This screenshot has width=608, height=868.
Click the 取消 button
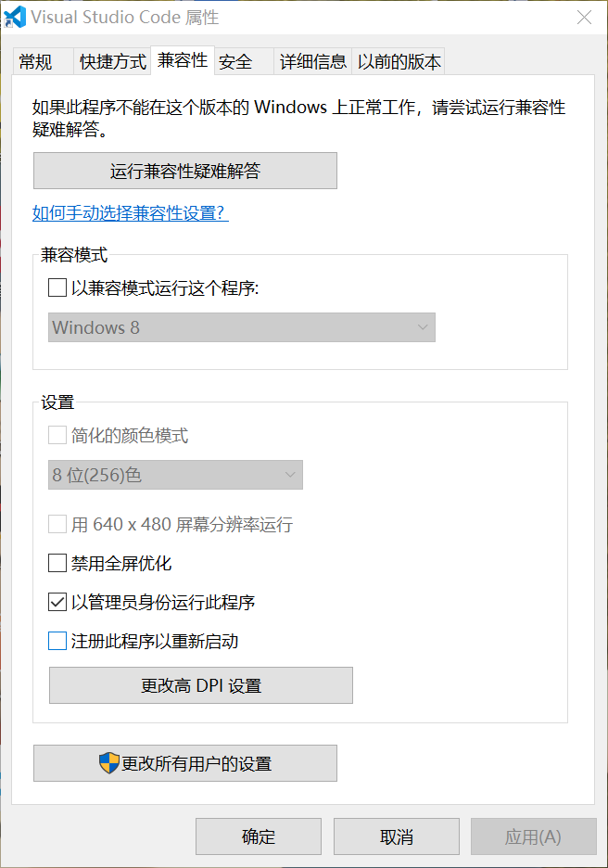[396, 836]
